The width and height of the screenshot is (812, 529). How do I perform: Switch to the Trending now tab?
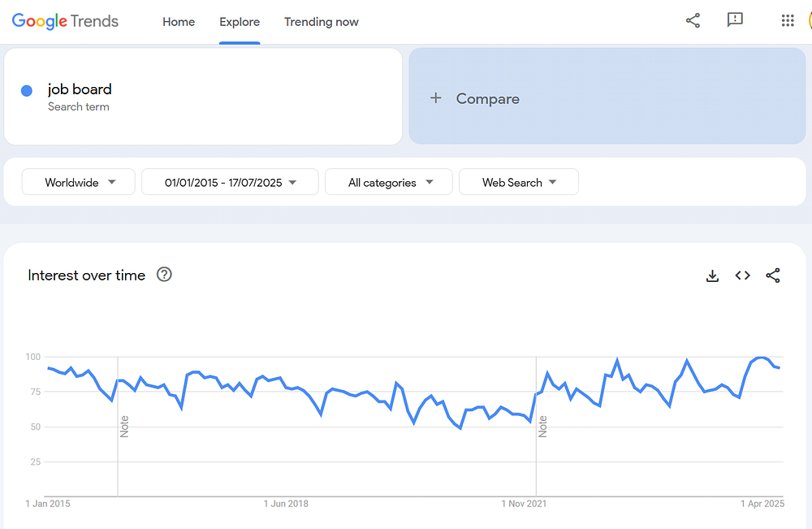point(321,22)
